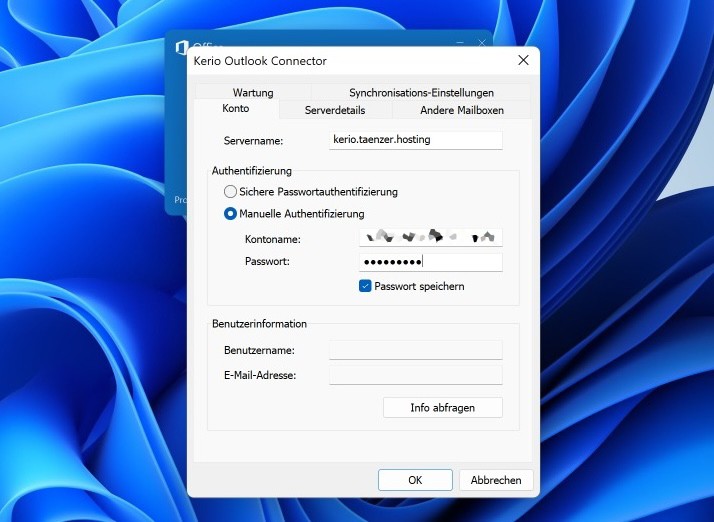Confirm the dialog with OK

[415, 480]
